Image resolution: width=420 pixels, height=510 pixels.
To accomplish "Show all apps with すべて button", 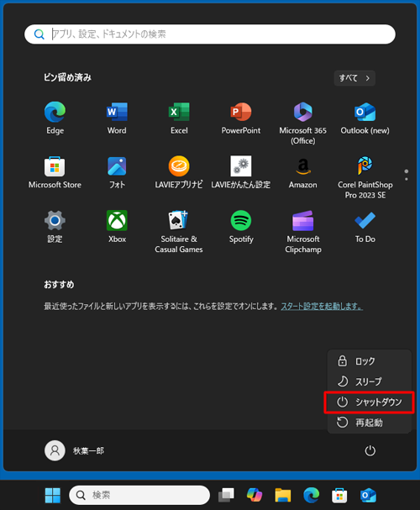I will [x=354, y=78].
